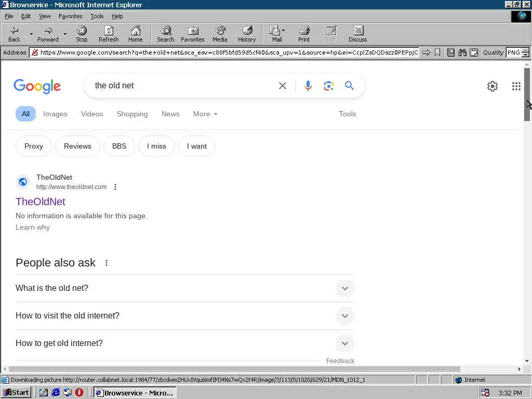Click the clipboard icon next to binoculars
The width and height of the screenshot is (532, 399).
pyautogui.click(x=474, y=52)
